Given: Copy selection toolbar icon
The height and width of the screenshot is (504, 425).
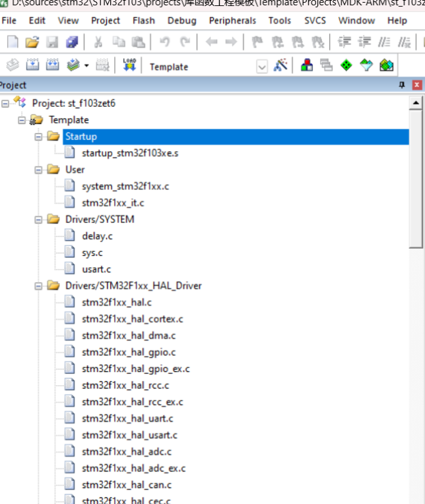Looking at the screenshot, I should [x=119, y=42].
